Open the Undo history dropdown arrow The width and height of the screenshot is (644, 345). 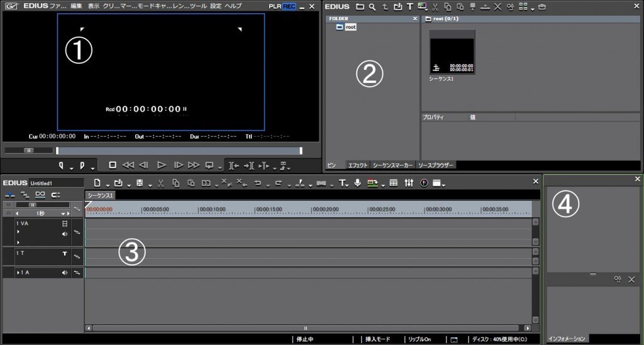click(267, 186)
